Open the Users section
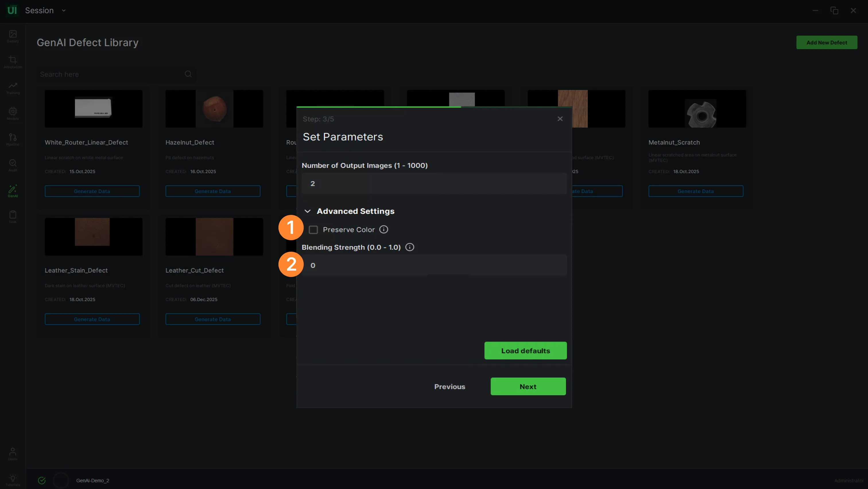868x489 pixels. coord(13,454)
